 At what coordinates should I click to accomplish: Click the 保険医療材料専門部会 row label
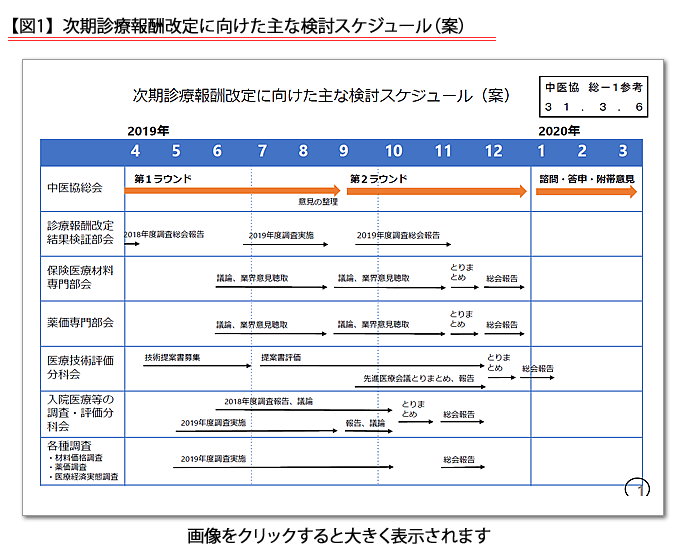[x=81, y=277]
